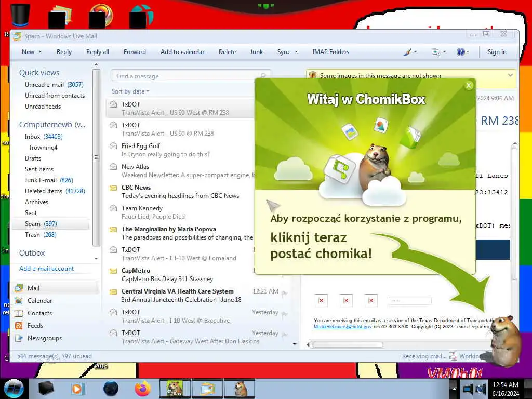
Task: Toggle flag on TxDOT I-10 West message
Action: point(284,314)
